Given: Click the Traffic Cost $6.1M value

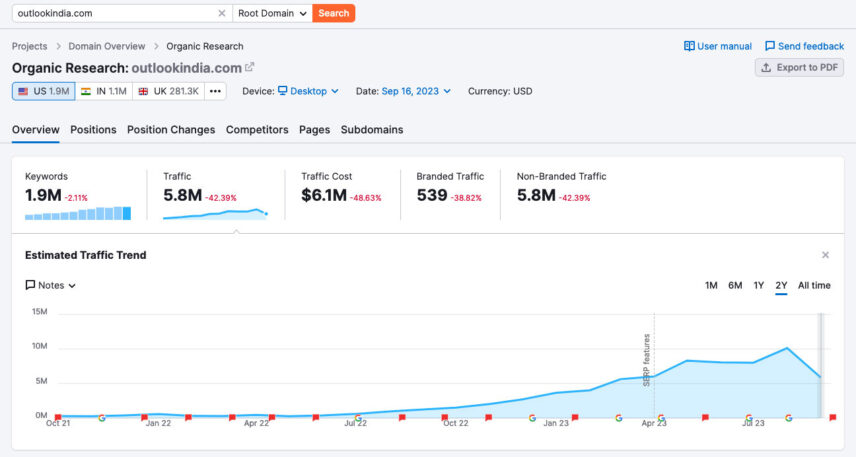Looking at the screenshot, I should (x=324, y=195).
